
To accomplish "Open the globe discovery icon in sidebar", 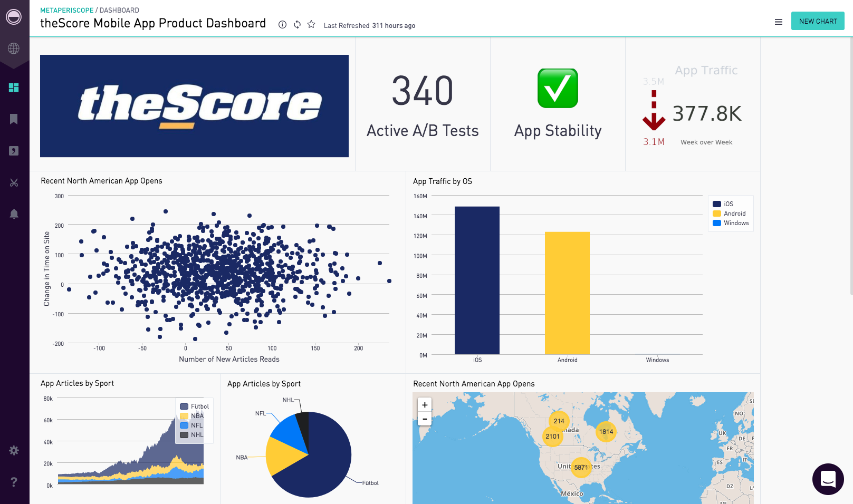I will (14, 49).
